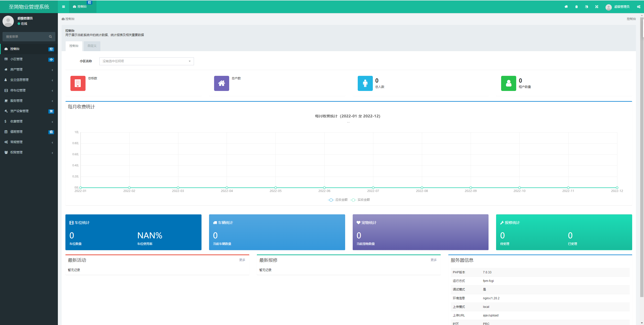Toggle the sidebar hamburger menu icon

[x=63, y=7]
